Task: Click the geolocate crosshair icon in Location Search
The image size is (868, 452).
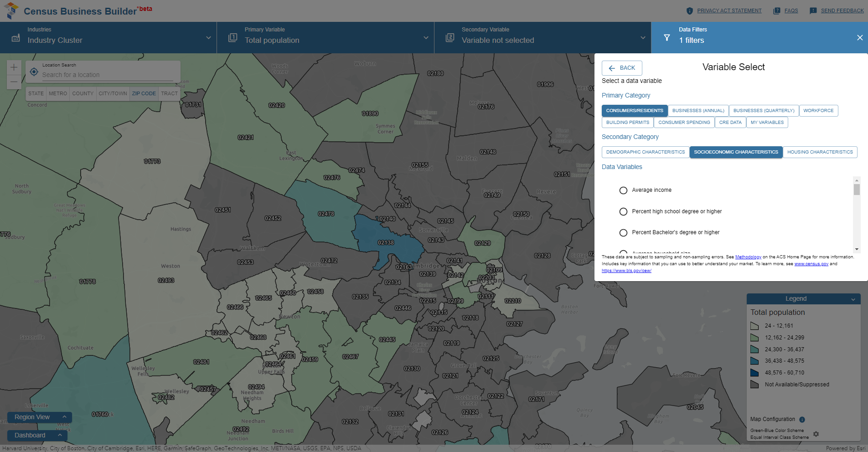Action: click(x=34, y=72)
